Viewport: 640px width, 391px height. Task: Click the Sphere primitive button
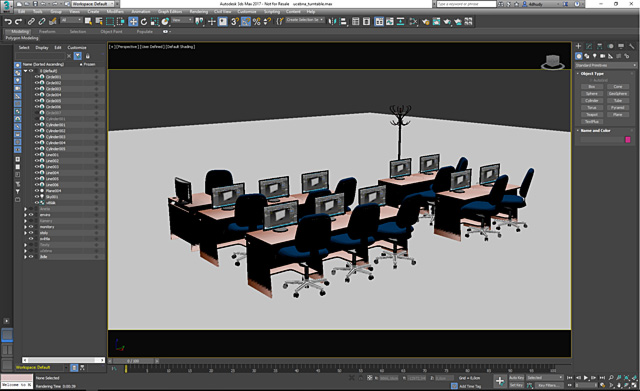(591, 93)
